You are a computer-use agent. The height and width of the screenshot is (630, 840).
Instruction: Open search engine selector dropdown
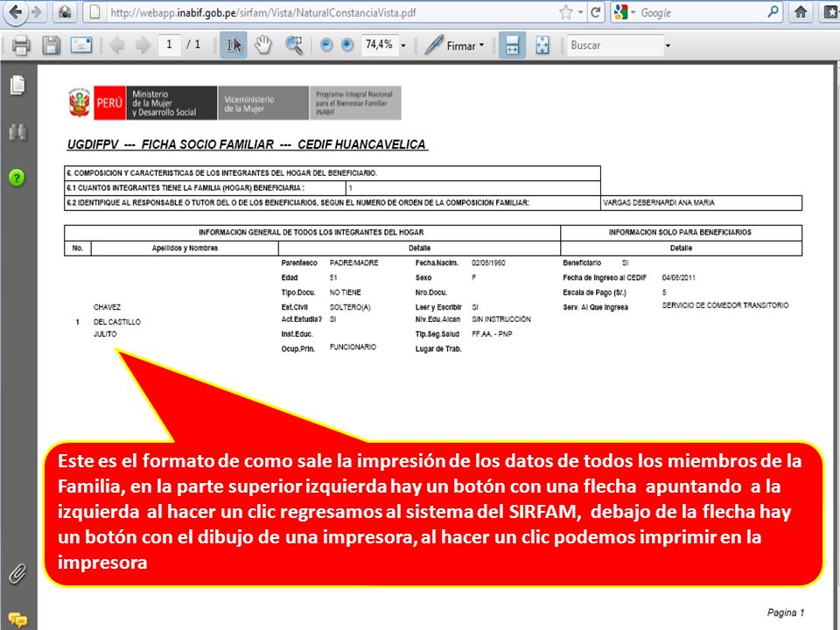point(624,12)
